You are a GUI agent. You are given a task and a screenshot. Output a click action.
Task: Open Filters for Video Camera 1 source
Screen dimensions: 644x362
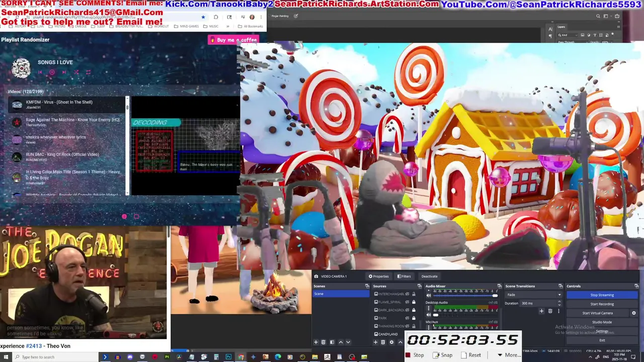(404, 276)
